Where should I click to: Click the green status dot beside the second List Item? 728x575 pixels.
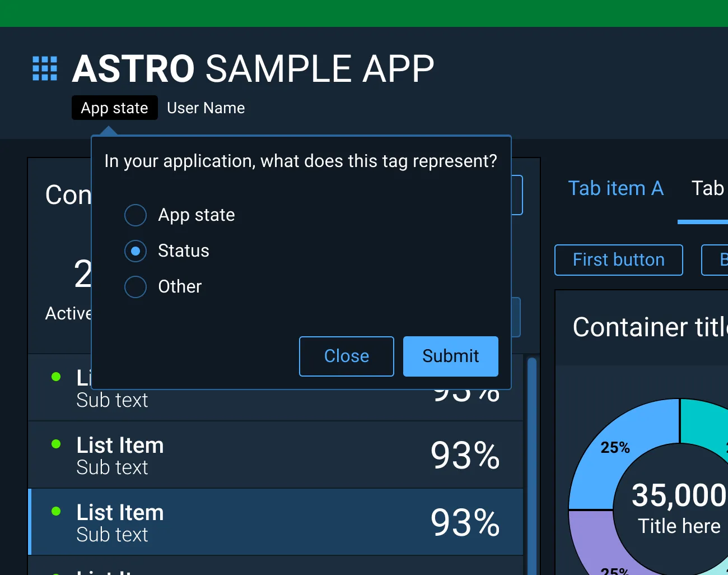(x=55, y=444)
